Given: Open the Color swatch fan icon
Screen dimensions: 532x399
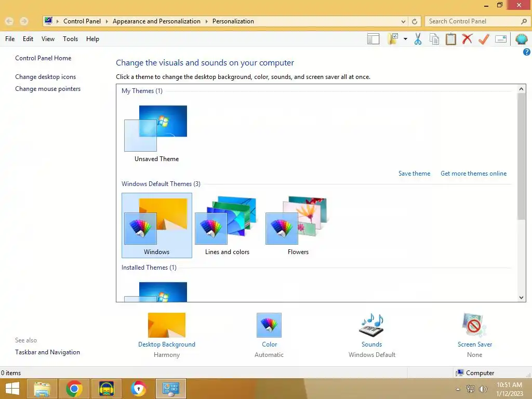Looking at the screenshot, I should [269, 325].
